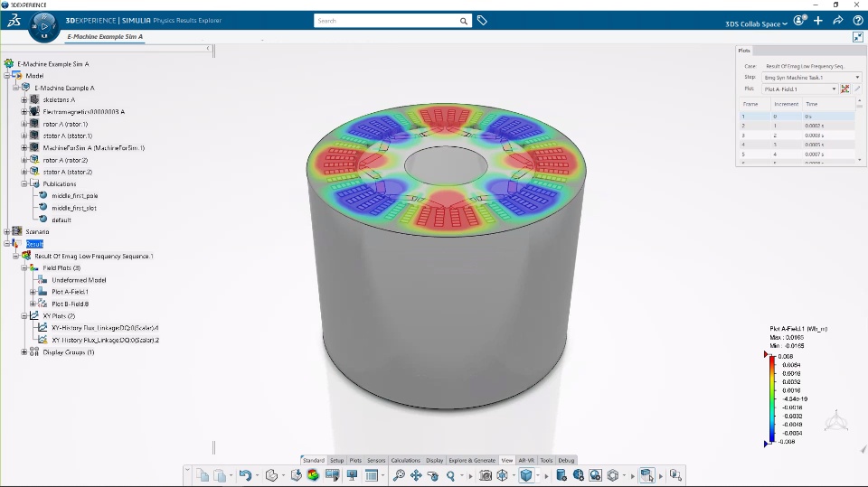Click the blue min marker on legend
The height and width of the screenshot is (487, 868).
pos(766,444)
